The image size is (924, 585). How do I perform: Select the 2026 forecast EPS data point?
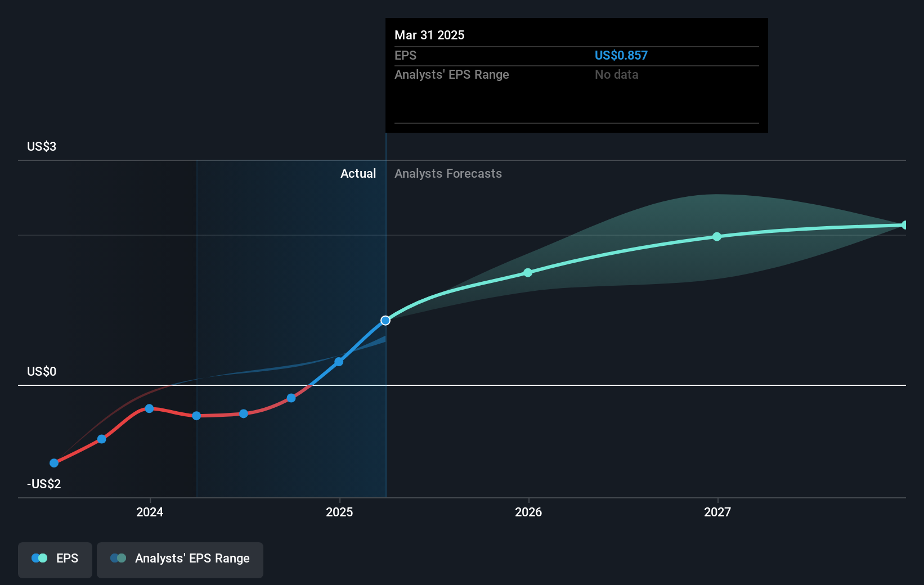528,273
